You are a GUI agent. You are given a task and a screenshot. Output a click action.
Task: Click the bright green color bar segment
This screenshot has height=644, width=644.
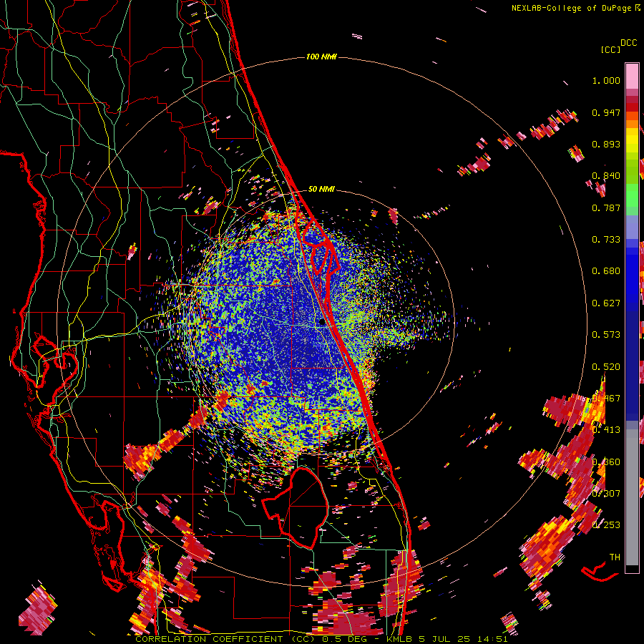[632, 195]
